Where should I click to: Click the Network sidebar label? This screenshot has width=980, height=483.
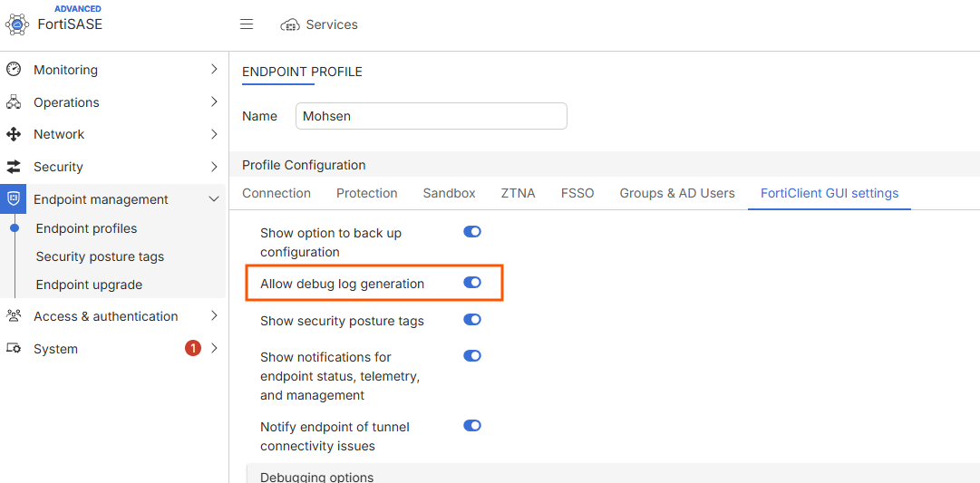[x=59, y=134]
